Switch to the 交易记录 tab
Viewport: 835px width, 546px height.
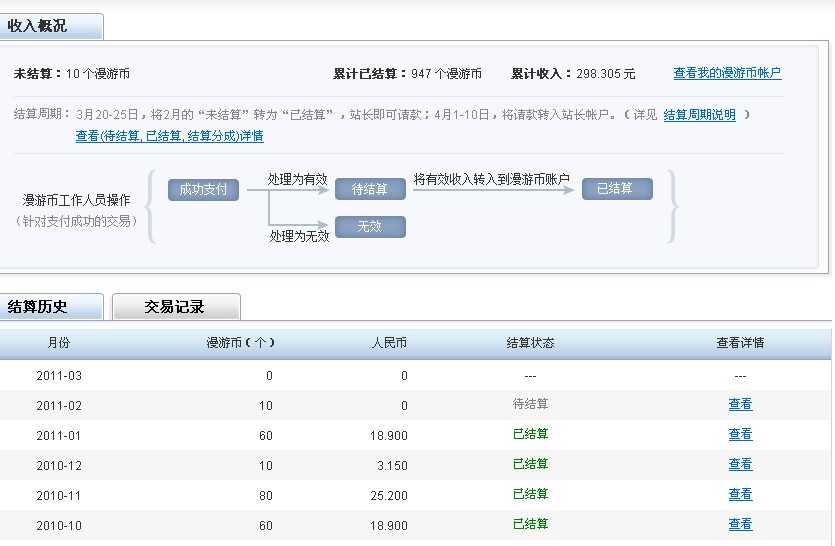coord(175,307)
